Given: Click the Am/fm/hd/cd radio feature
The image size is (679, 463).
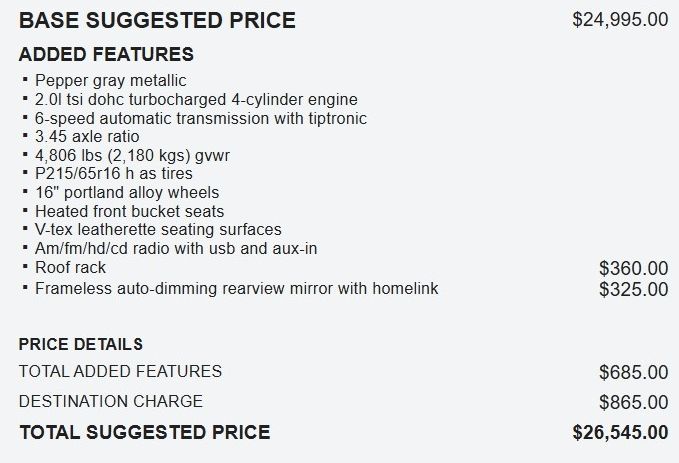Looking at the screenshot, I should pyautogui.click(x=181, y=249).
